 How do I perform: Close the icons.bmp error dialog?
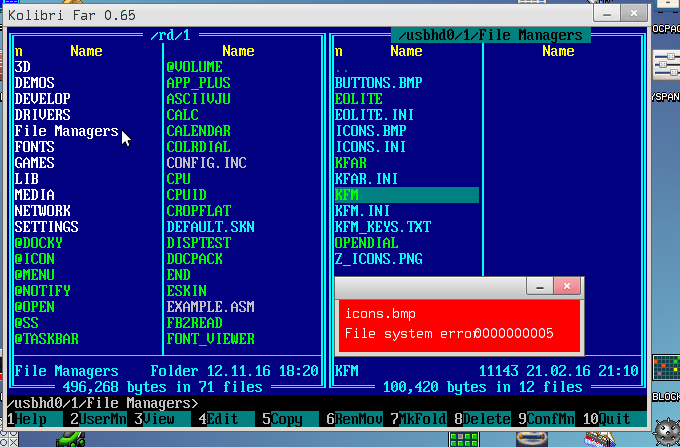pos(568,287)
